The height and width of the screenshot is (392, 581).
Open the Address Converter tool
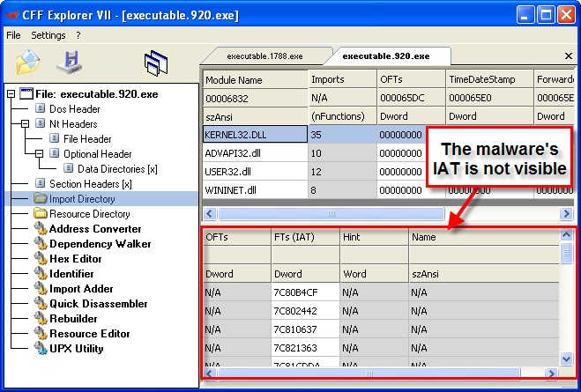pos(93,229)
